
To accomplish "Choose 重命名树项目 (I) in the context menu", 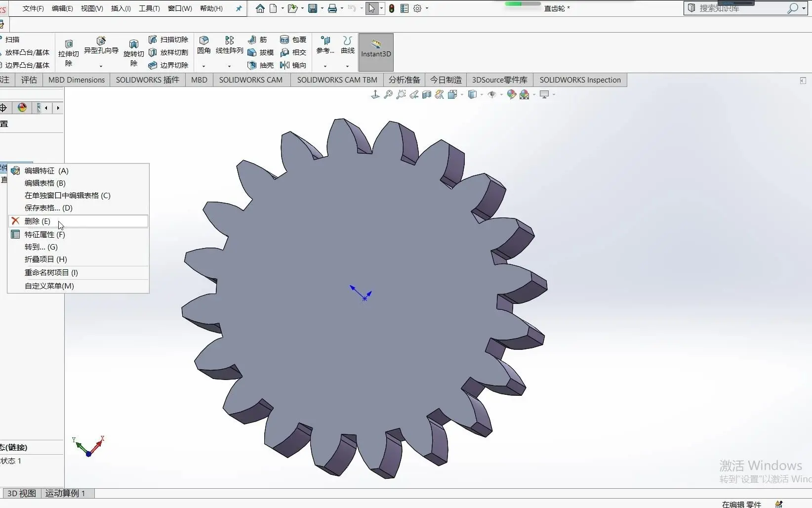I will (x=79, y=273).
